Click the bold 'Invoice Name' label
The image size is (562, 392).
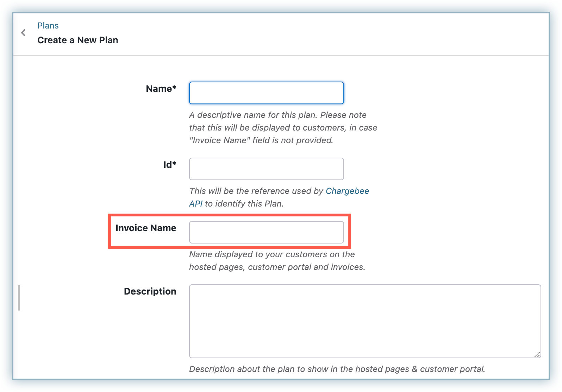point(146,228)
